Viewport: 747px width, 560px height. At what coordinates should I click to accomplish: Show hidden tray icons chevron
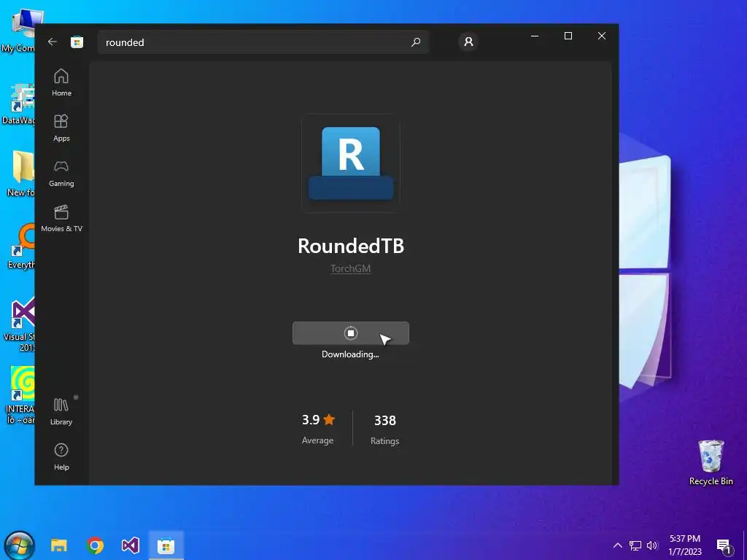[x=617, y=545]
